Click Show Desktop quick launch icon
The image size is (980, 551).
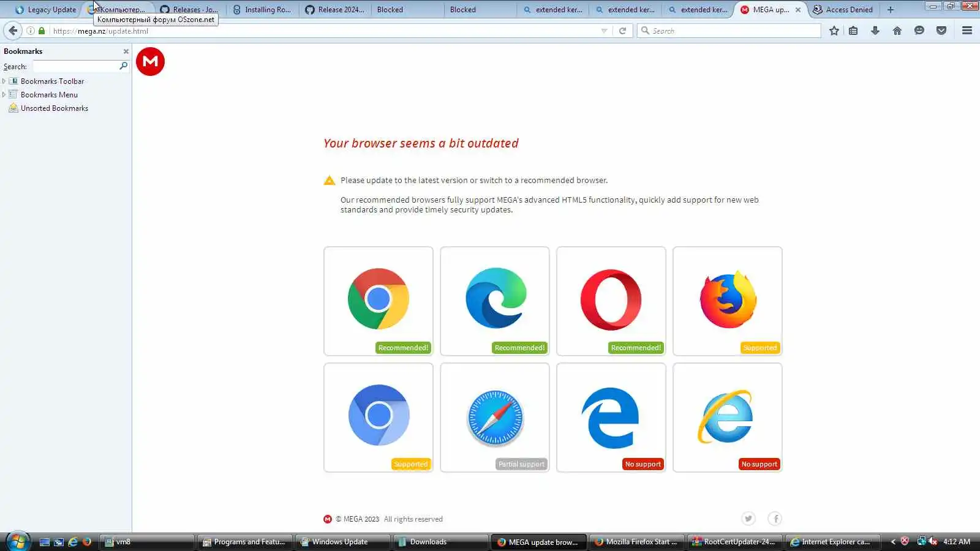[x=45, y=542]
